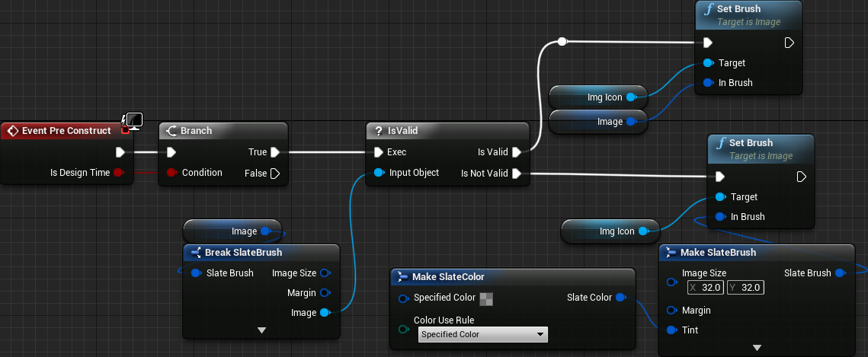Select the Make SlateBrush node header

coord(757,253)
